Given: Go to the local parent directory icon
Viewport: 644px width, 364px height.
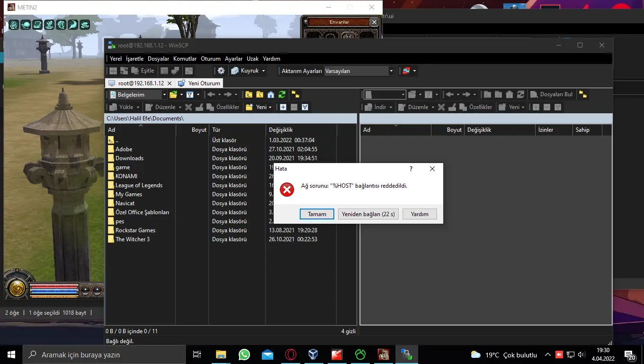Looking at the screenshot, I should click(249, 95).
